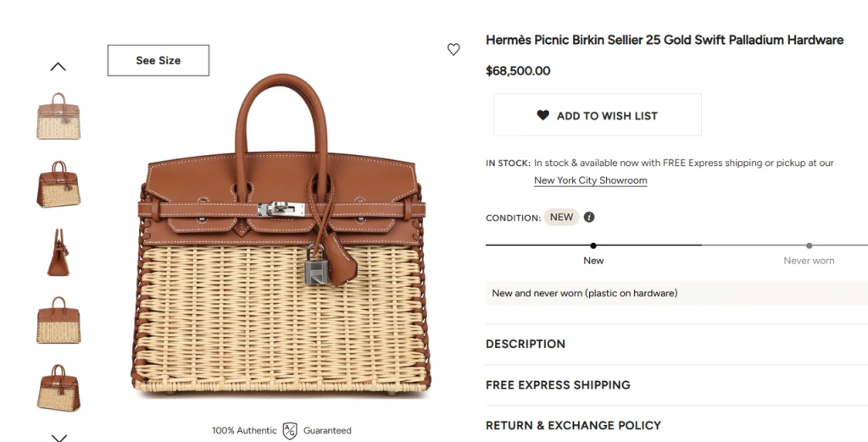The width and height of the screenshot is (868, 442).
Task: Expand Return & Exchange Policy section
Action: click(573, 425)
